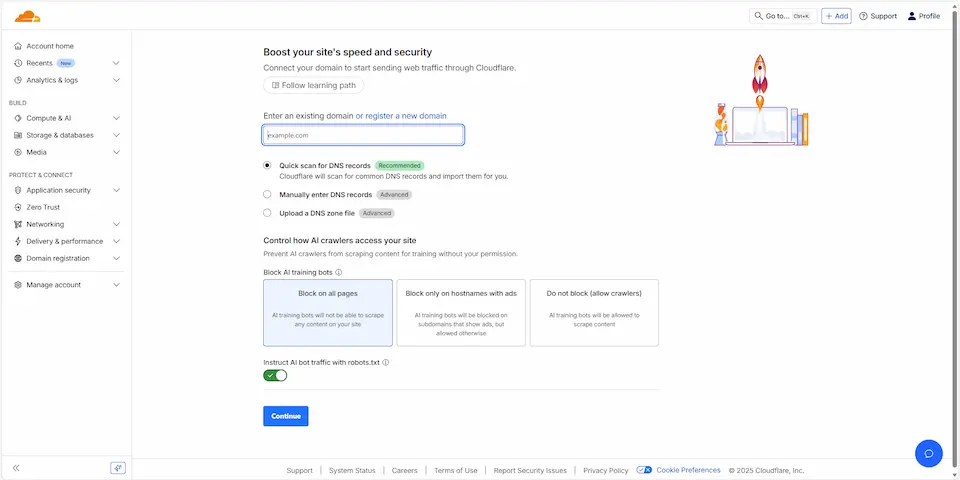
Task: Open the Profile user icon
Action: coord(911,16)
